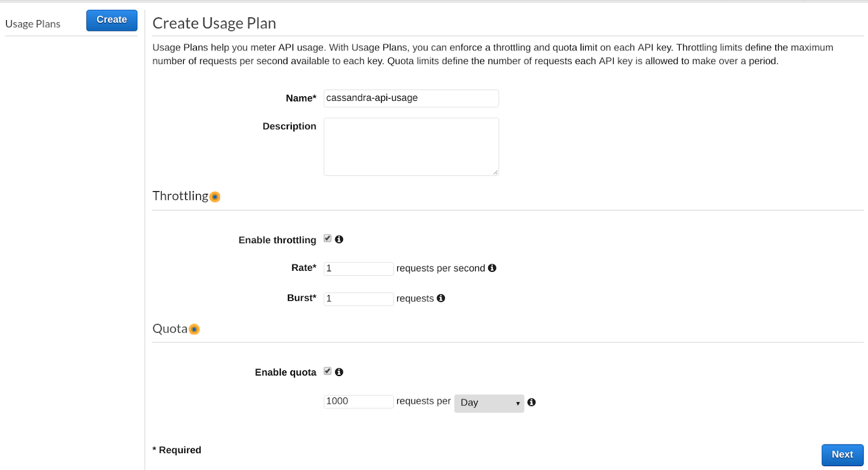The height and width of the screenshot is (470, 868).
Task: Open the Usage Plans sidebar section
Action: (x=33, y=24)
